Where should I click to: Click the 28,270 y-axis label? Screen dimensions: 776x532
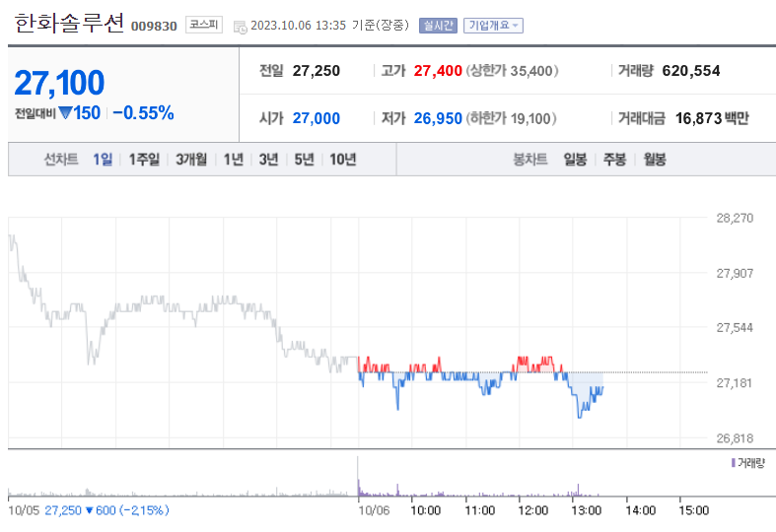[735, 218]
